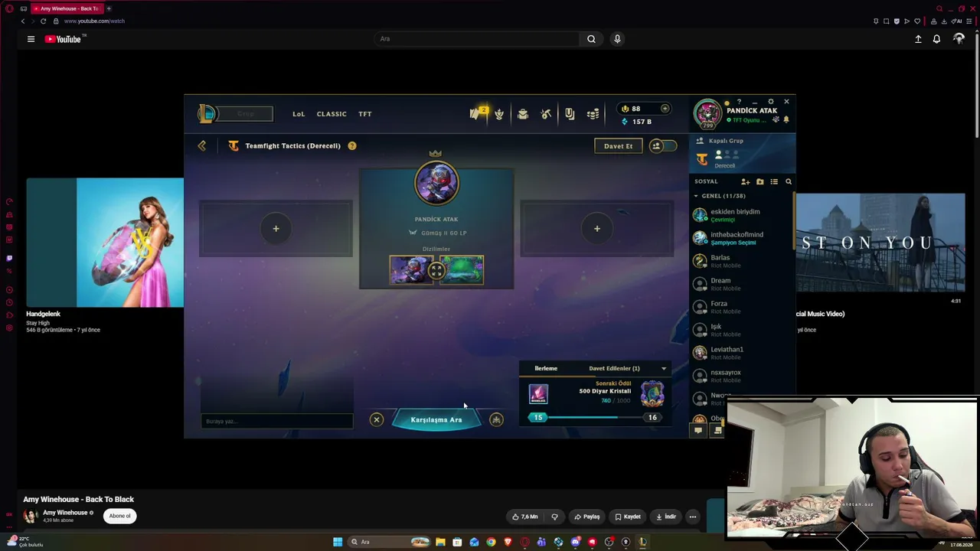Open the YouTube guide hamburger menu
The height and width of the screenshot is (551, 980).
(31, 39)
